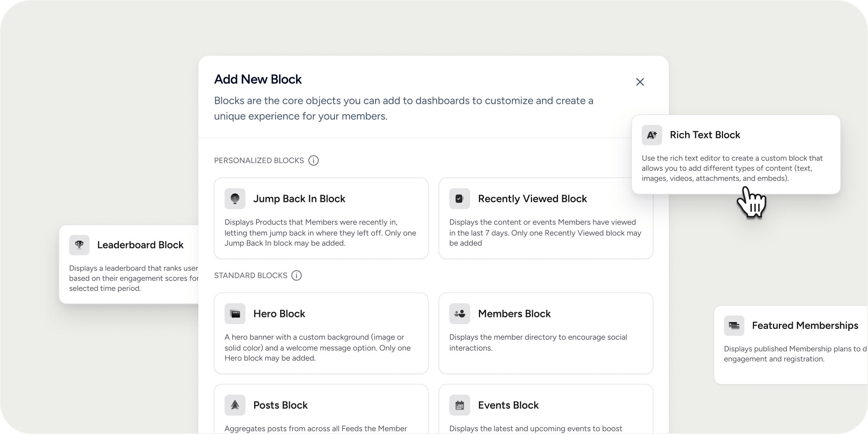Select the Recently Viewed Block title
The image size is (868, 434).
coord(532,199)
